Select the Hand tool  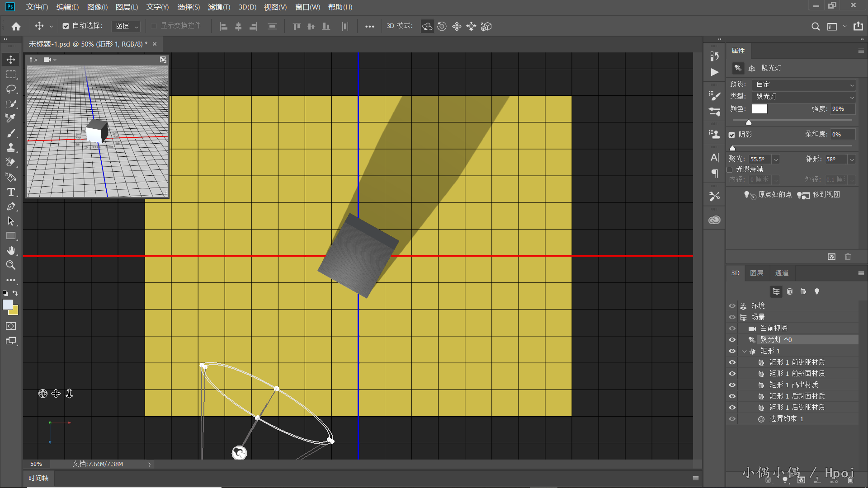pos(11,250)
